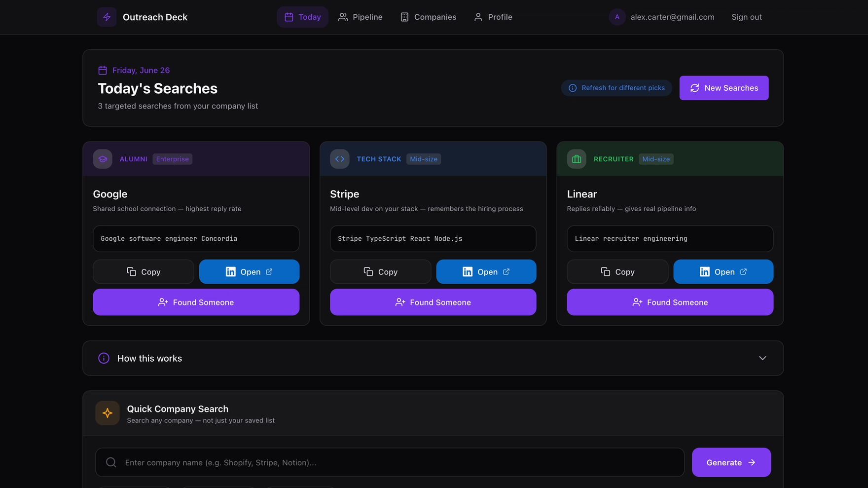
Task: Mark Found Someone for Stripe
Action: pyautogui.click(x=433, y=302)
